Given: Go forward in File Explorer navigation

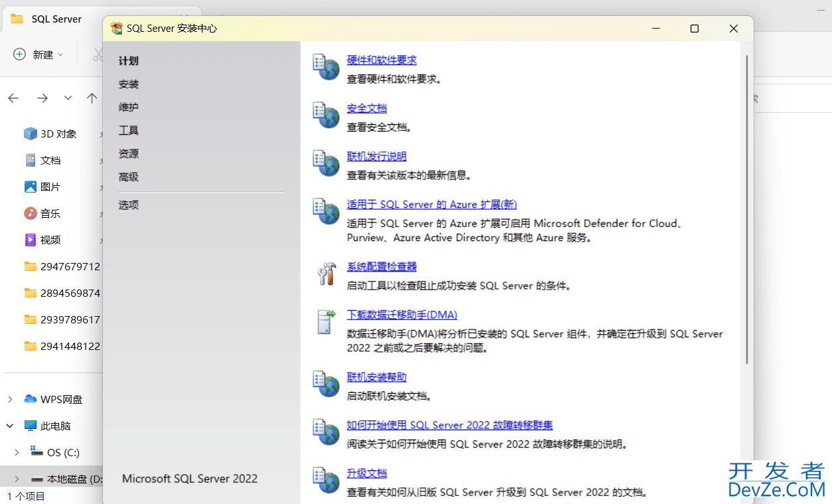Looking at the screenshot, I should (x=42, y=98).
